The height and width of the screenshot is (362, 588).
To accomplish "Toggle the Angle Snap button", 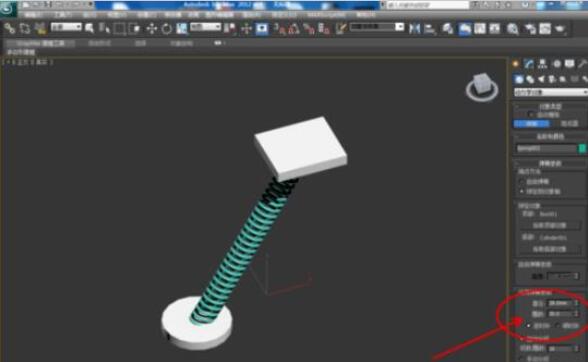I will tap(294, 29).
